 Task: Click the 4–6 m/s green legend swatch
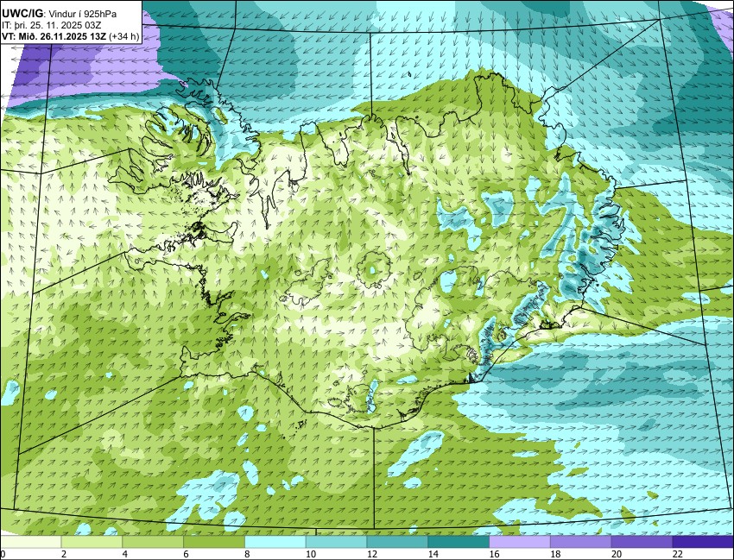pos(153,542)
